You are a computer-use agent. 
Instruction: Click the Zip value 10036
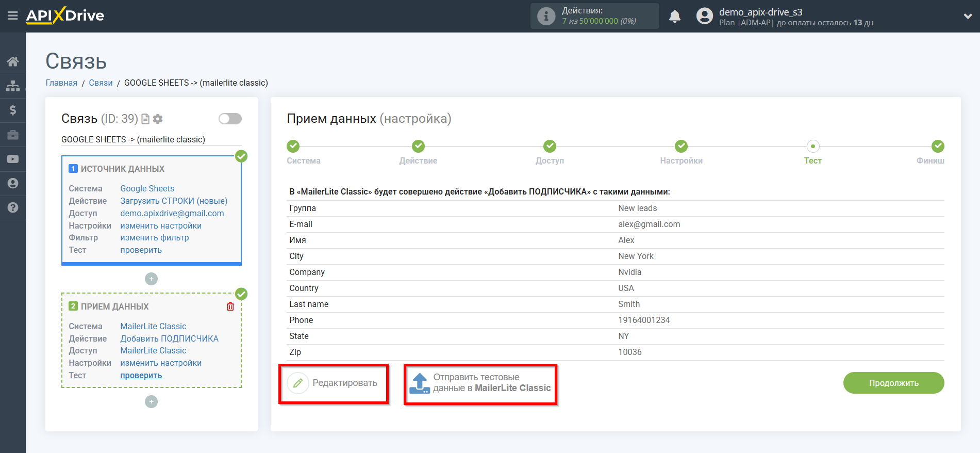point(630,352)
